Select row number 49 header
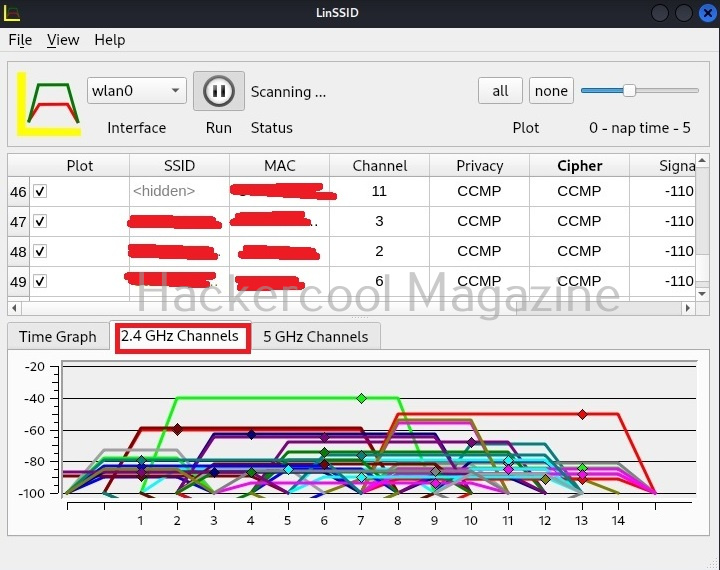 18,282
